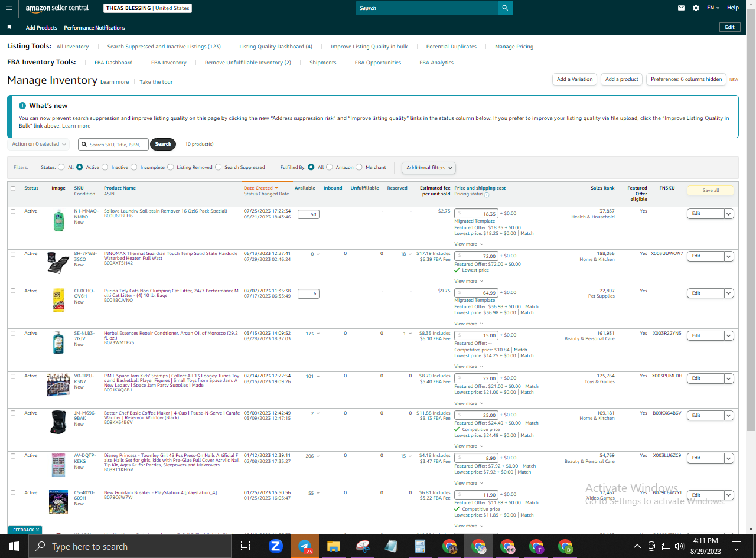Open the EN language dropdown
This screenshot has height=558, width=756.
[713, 8]
